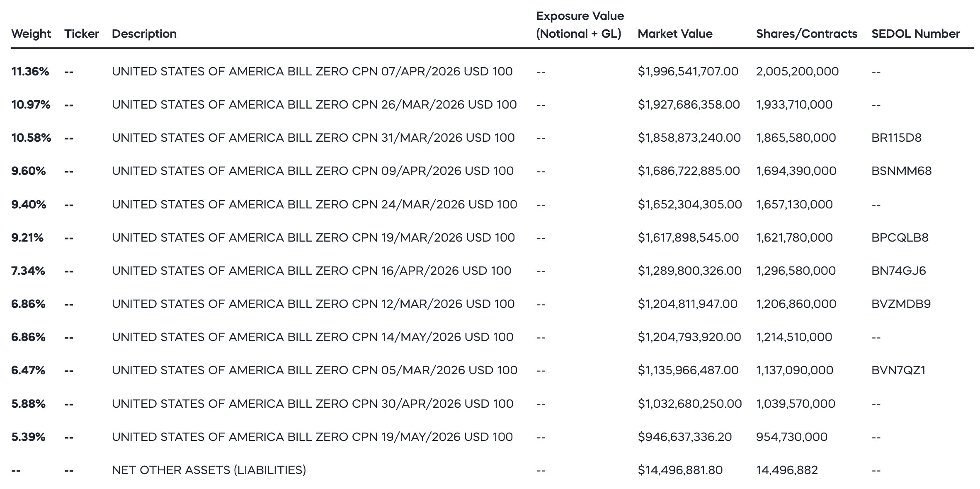Click the Shares/Contracts column header

click(x=806, y=34)
